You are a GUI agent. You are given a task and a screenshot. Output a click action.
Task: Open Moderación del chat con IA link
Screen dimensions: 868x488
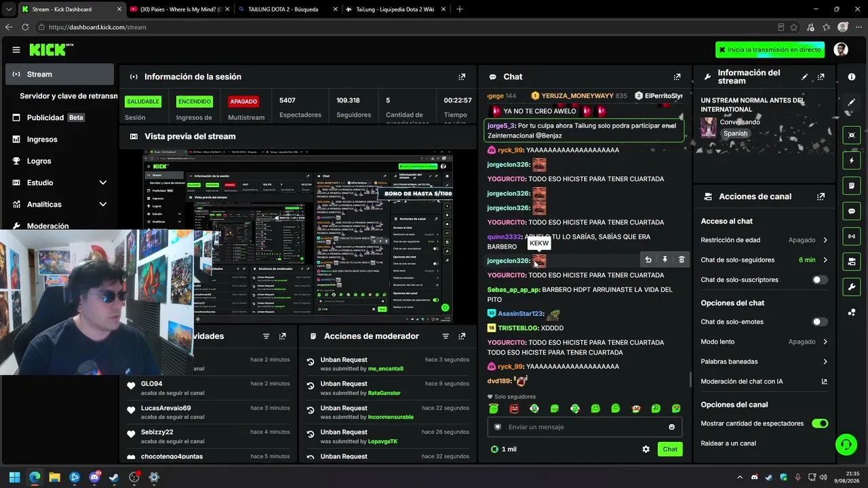(764, 382)
